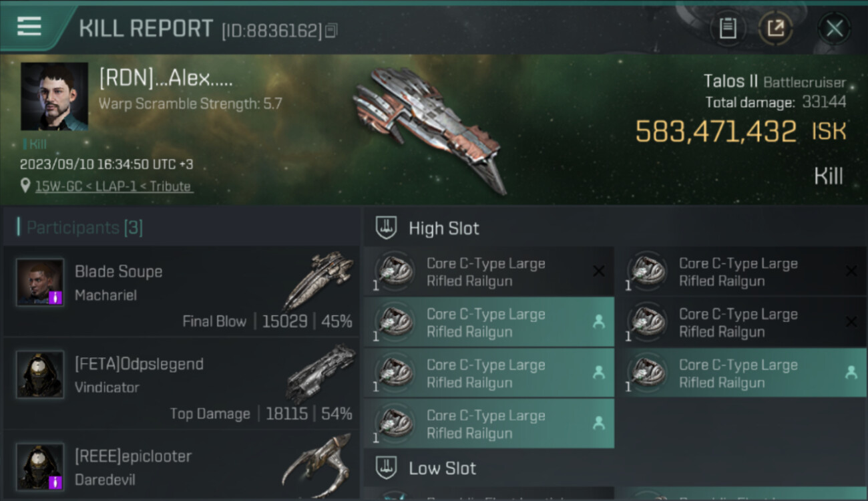
Task: Select the Odpslegend Vindicator participant
Action: coord(182,383)
